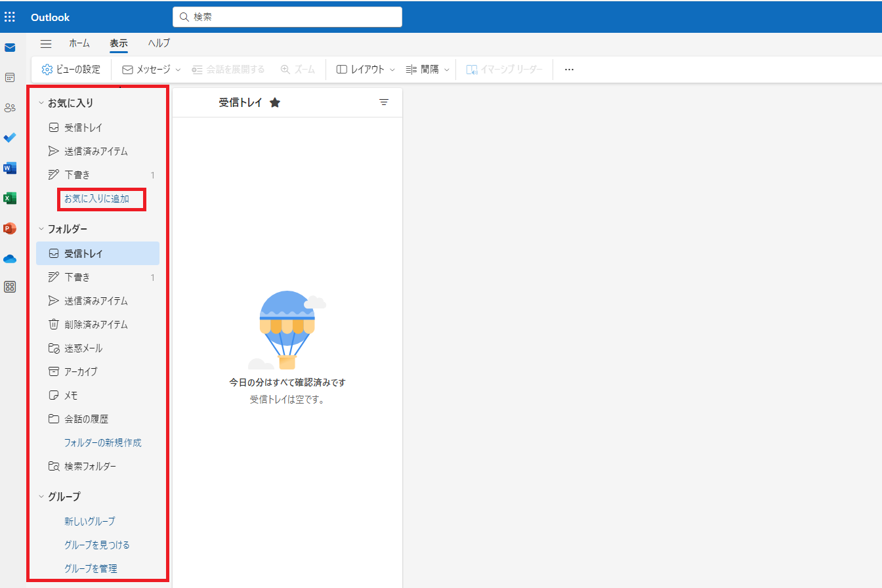Collapse the お気に入り section
This screenshot has width=882, height=588.
41,102
